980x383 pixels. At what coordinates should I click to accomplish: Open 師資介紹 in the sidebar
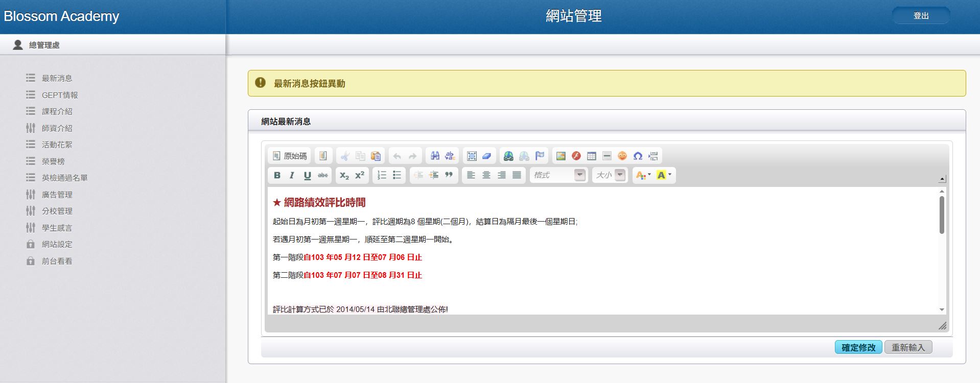(57, 128)
